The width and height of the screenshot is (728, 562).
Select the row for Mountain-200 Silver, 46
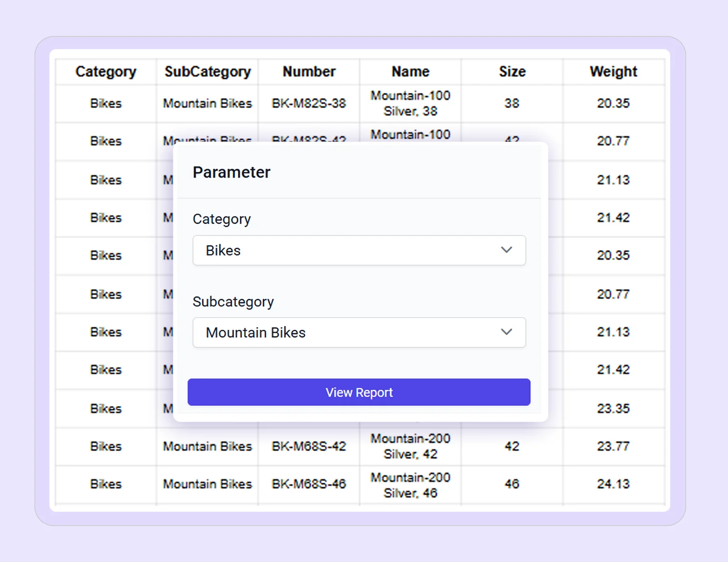pos(410,484)
